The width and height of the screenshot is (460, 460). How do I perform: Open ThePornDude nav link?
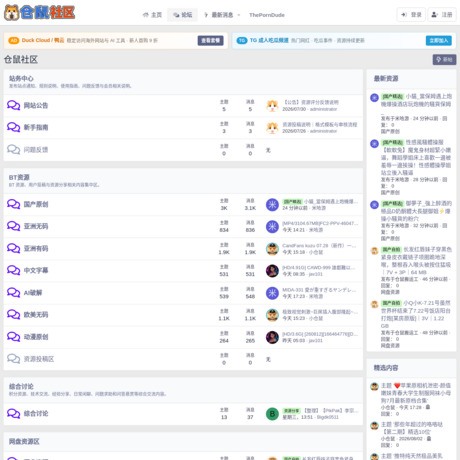tap(267, 15)
